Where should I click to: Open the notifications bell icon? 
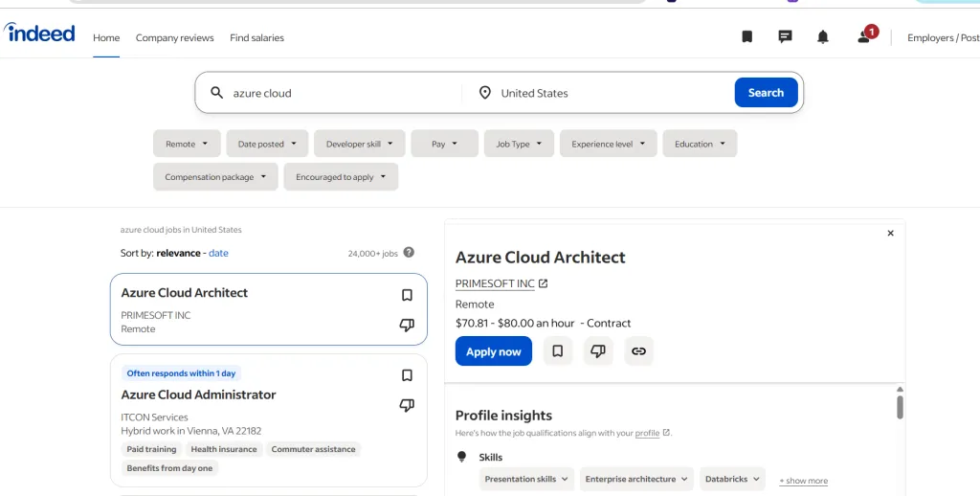pyautogui.click(x=822, y=37)
